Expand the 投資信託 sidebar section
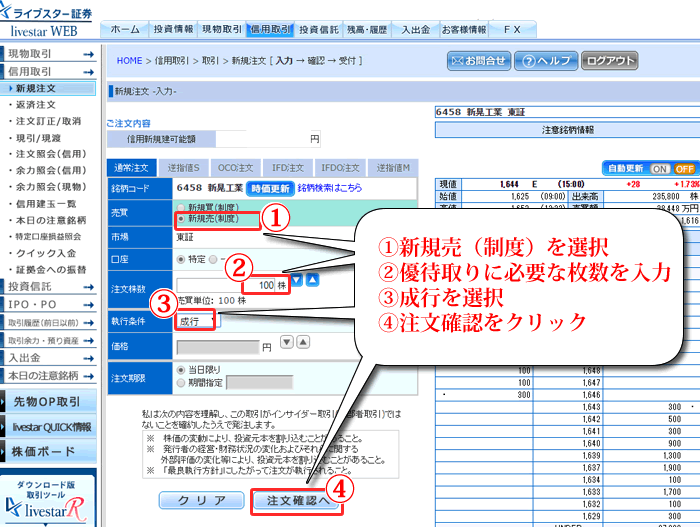This screenshot has width=700, height=527. [x=50, y=285]
